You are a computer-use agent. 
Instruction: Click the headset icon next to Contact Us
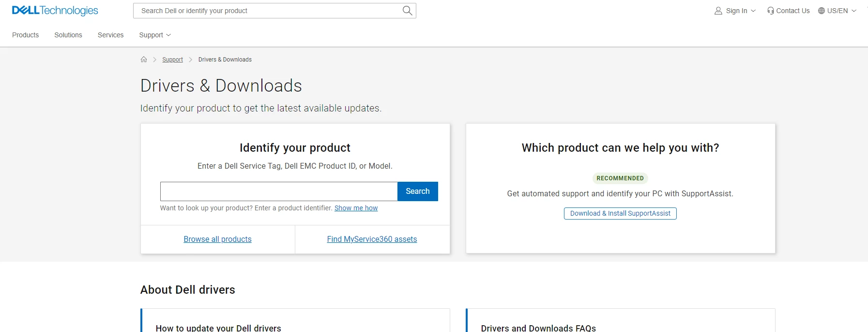(x=771, y=11)
